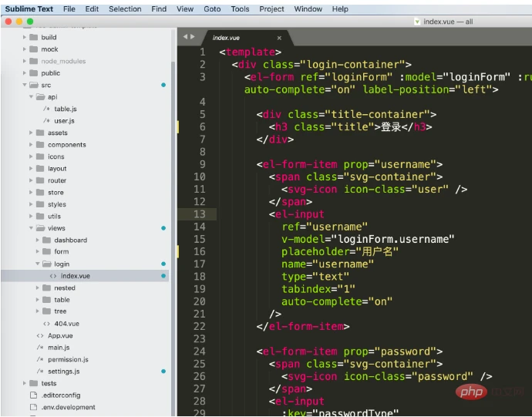Expand the components folder
532x417 pixels.
(x=31, y=145)
